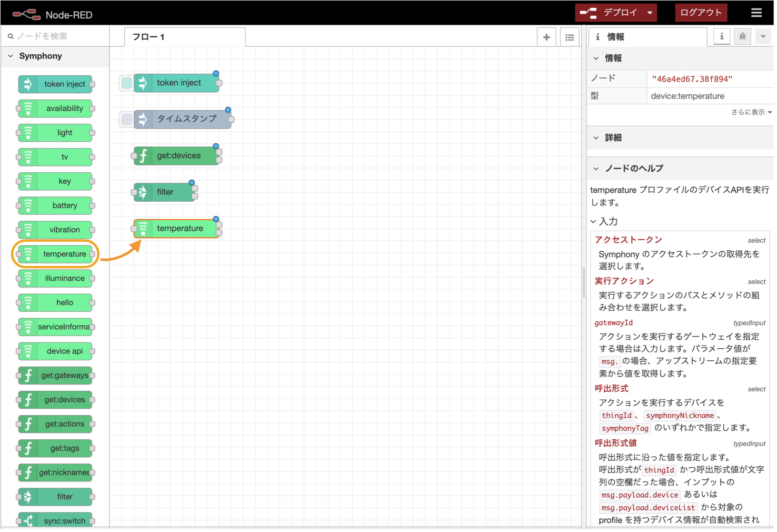The image size is (777, 532).
Task: Add a new flow tab
Action: pyautogui.click(x=547, y=37)
